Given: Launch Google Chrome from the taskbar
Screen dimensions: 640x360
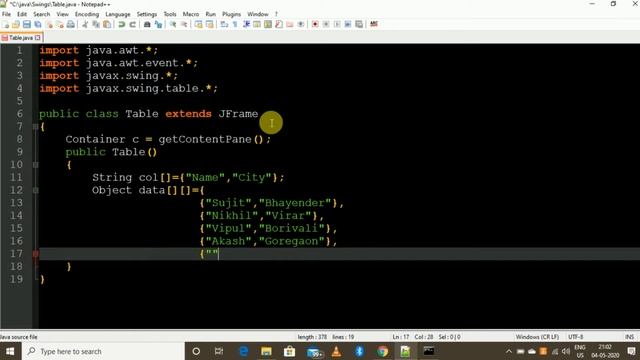Looking at the screenshot, I should [382, 351].
